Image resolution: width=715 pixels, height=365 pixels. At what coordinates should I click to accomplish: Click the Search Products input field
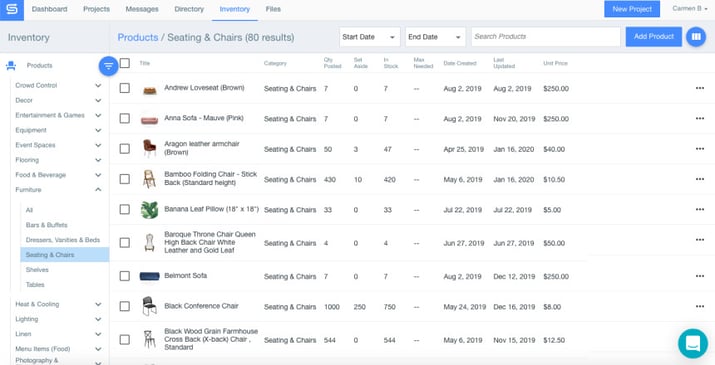pos(545,36)
